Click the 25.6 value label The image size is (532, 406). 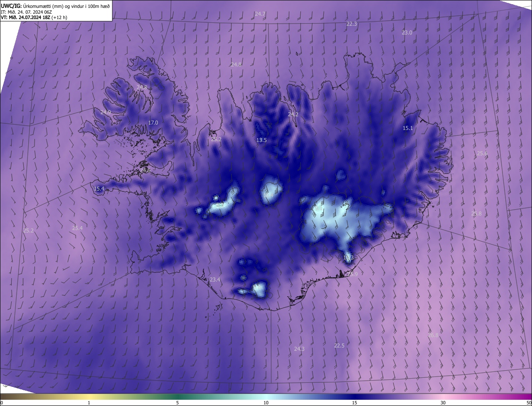(x=482, y=154)
